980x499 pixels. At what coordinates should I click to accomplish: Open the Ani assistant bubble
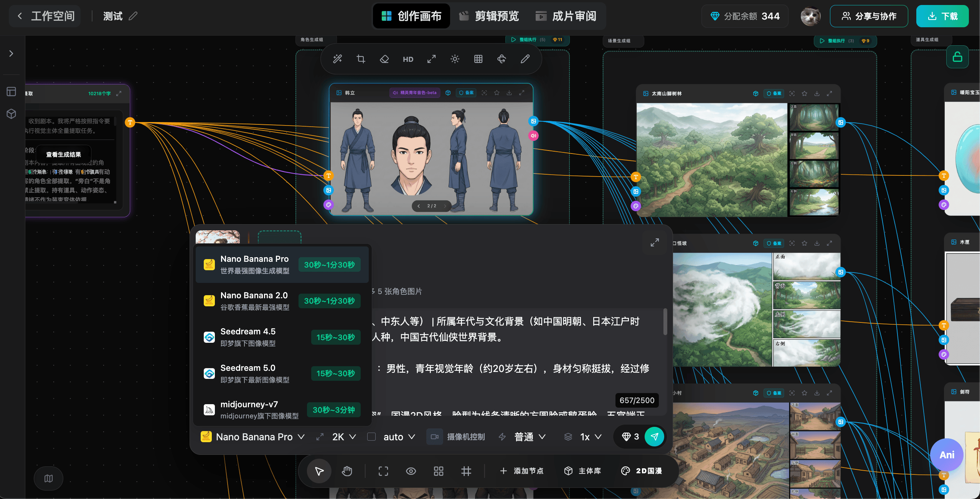[947, 455]
